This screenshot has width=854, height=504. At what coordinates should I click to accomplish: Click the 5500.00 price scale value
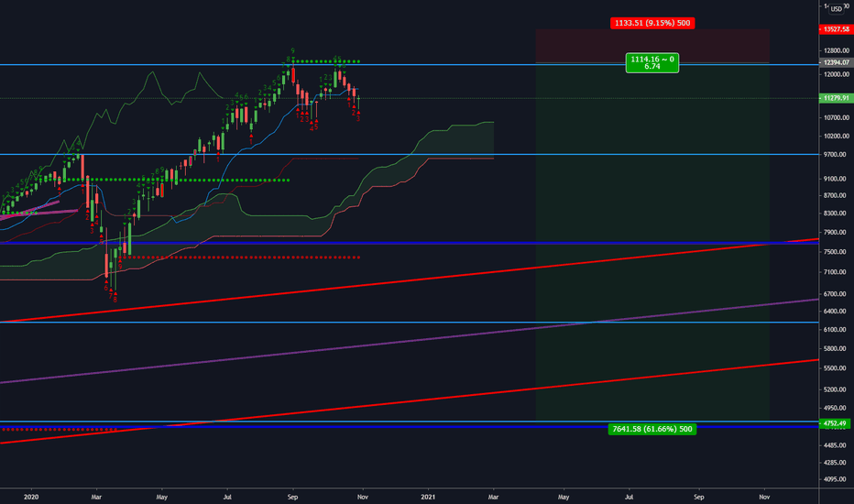click(836, 368)
